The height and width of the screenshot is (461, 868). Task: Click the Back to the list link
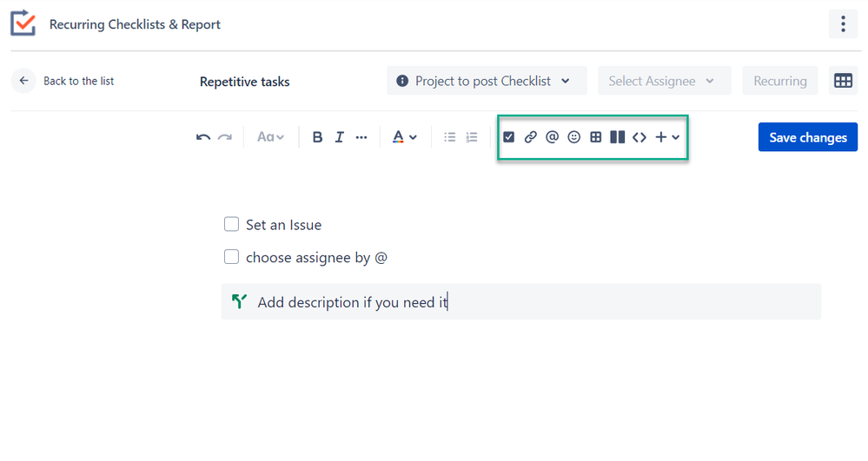[x=78, y=81]
